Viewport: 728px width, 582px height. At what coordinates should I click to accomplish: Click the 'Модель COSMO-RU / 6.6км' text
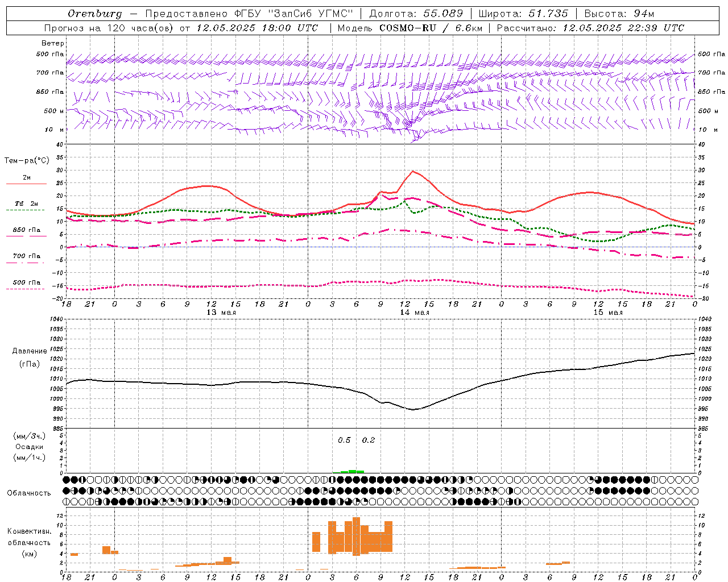point(410,28)
